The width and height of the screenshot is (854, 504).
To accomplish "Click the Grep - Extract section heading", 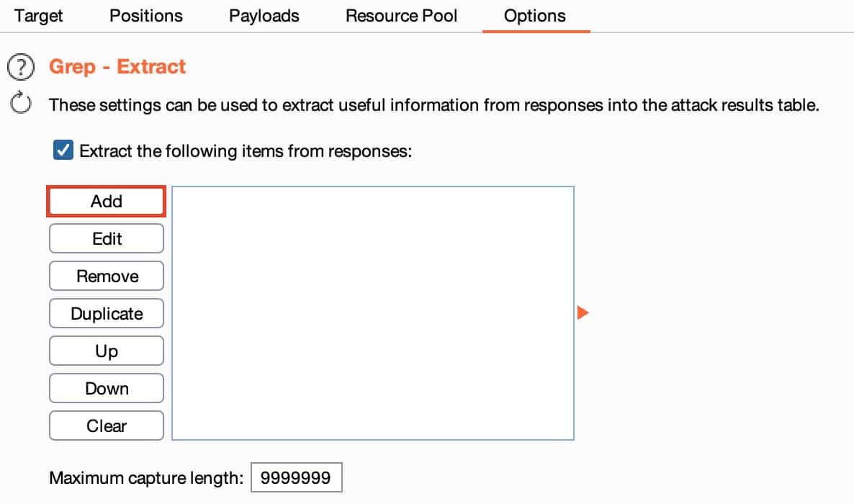I will 117,67.
